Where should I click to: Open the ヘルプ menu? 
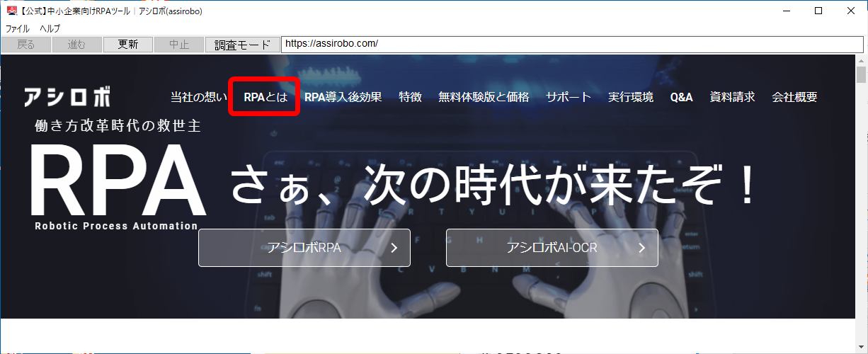click(x=50, y=29)
